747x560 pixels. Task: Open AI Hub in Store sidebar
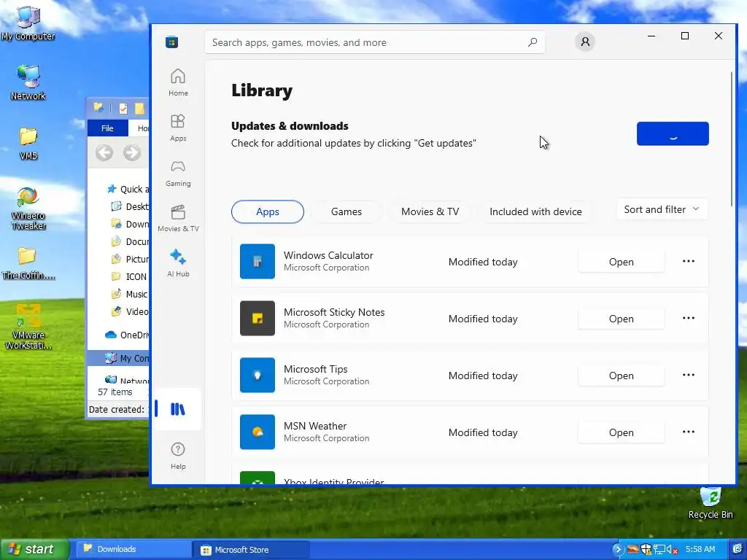(x=178, y=263)
